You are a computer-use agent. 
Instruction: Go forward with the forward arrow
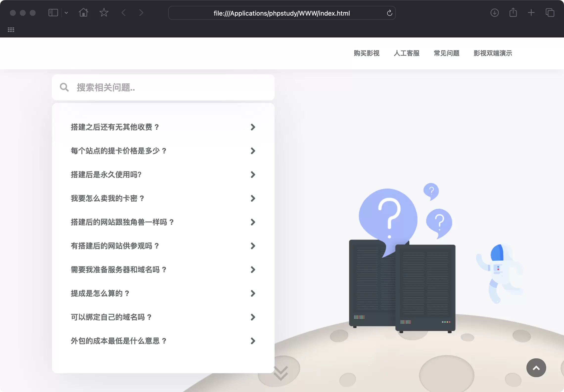click(x=141, y=13)
